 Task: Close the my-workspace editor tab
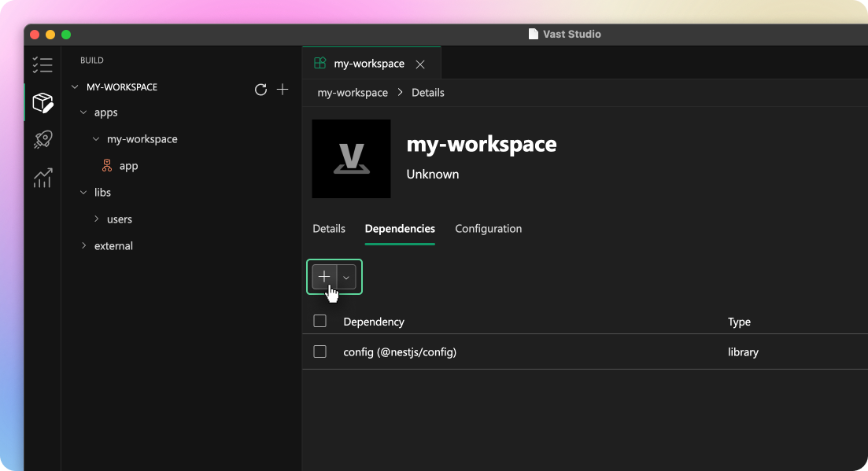pyautogui.click(x=420, y=64)
